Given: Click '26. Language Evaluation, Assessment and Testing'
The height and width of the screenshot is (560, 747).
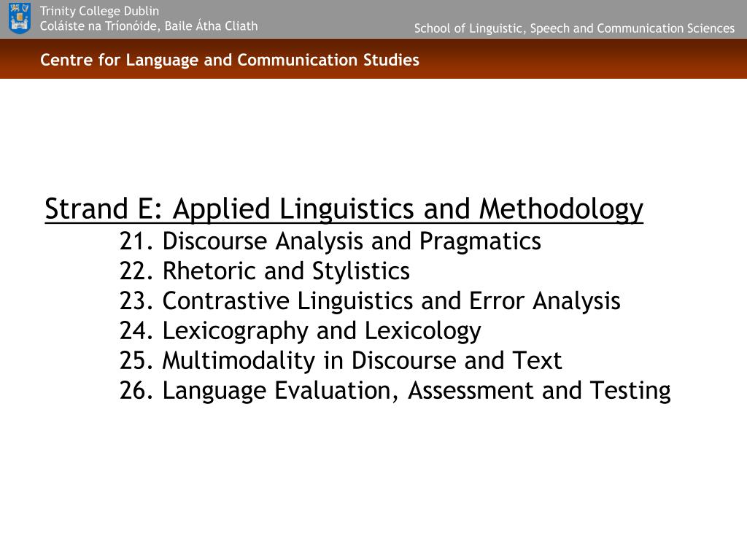Looking at the screenshot, I should [395, 391].
